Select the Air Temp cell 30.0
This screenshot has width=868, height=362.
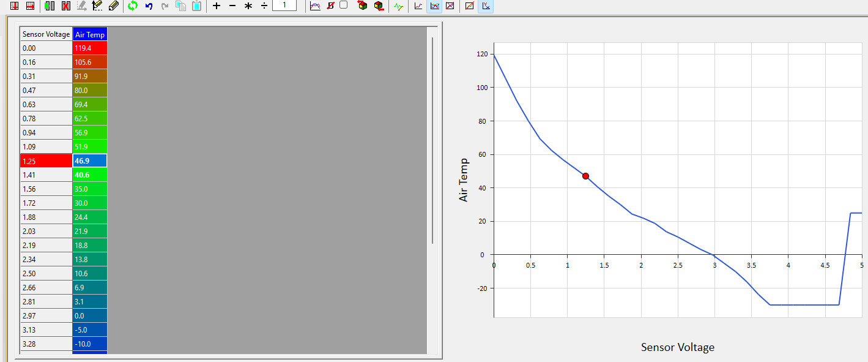tap(90, 203)
